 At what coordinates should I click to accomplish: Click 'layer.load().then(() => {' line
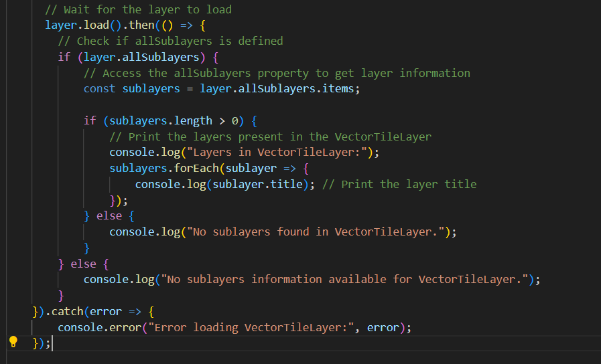(125, 25)
